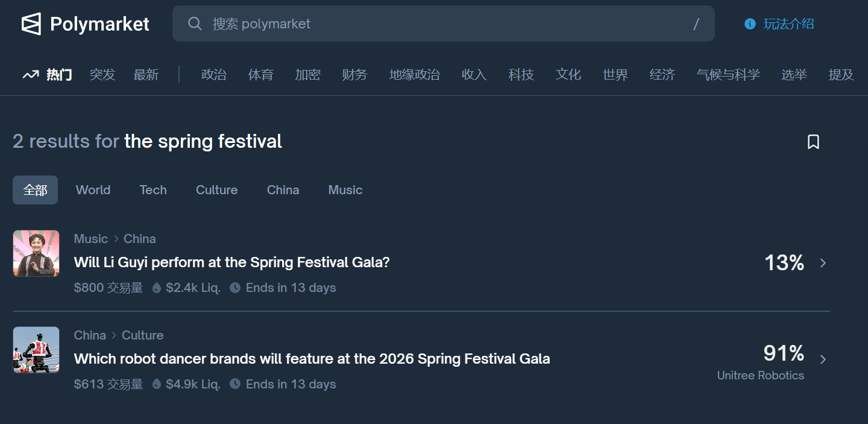Click liquidity droplet icon on Li Guyi market
Image resolution: width=868 pixels, height=424 pixels.
pyautogui.click(x=157, y=288)
